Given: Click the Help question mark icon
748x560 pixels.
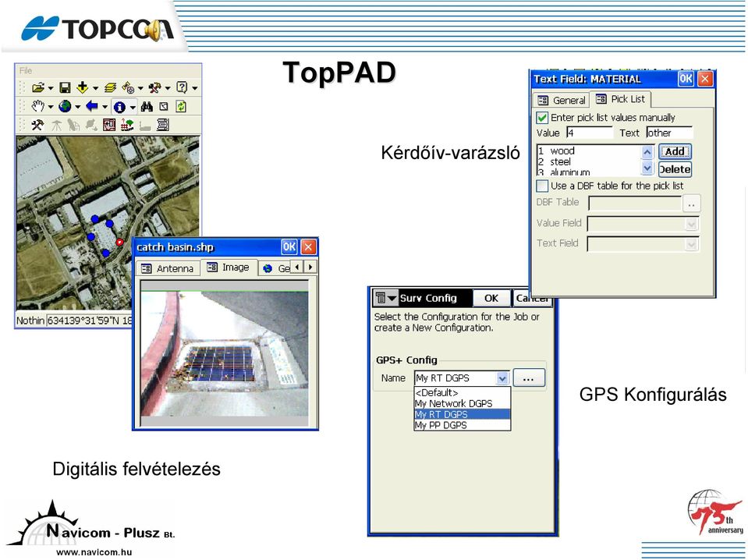Looking at the screenshot, I should coord(182,87).
